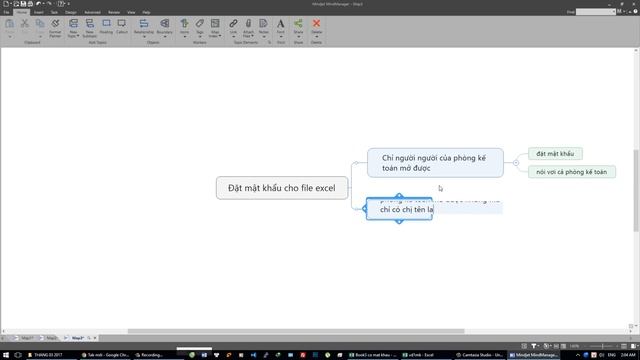640x360 pixels.
Task: Select topic 'Chỉ người người của phòng kế toán mở được'
Action: tap(435, 163)
